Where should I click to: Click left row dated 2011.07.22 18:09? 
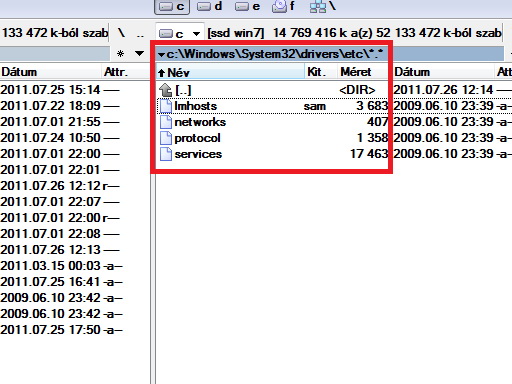pos(60,106)
